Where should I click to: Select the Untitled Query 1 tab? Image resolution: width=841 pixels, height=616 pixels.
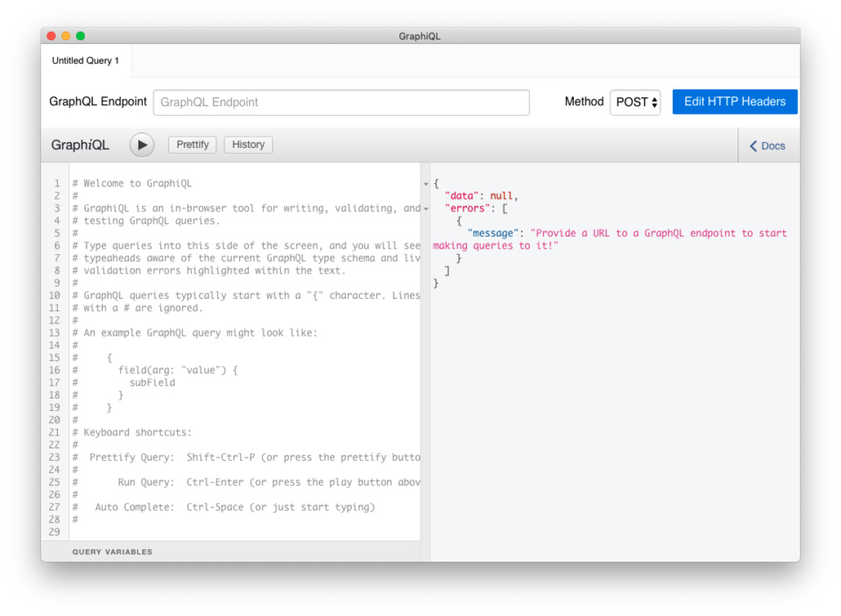(85, 60)
